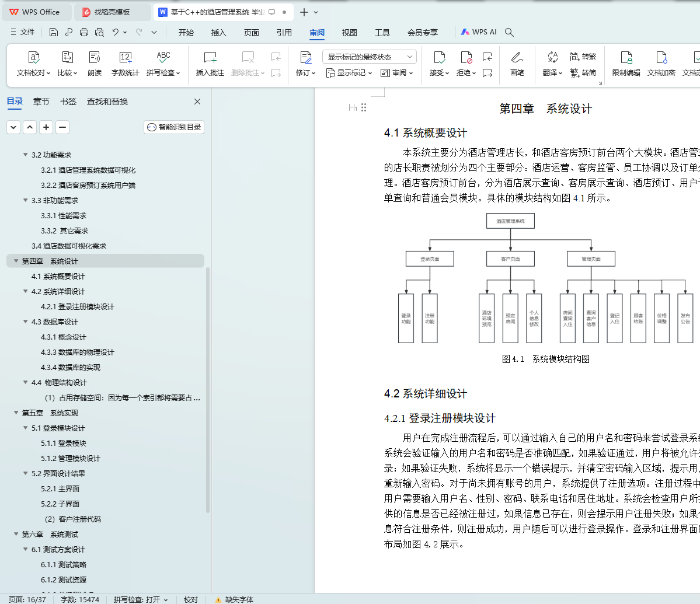The width and height of the screenshot is (700, 604).
Task: Open 审阅 pane dropdown in ribbon
Action: [397, 73]
